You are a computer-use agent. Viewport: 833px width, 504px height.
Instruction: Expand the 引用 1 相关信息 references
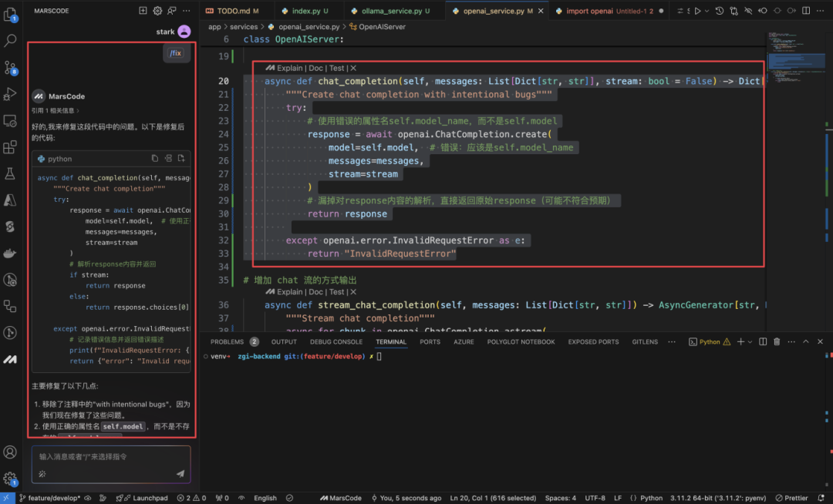pyautogui.click(x=56, y=110)
